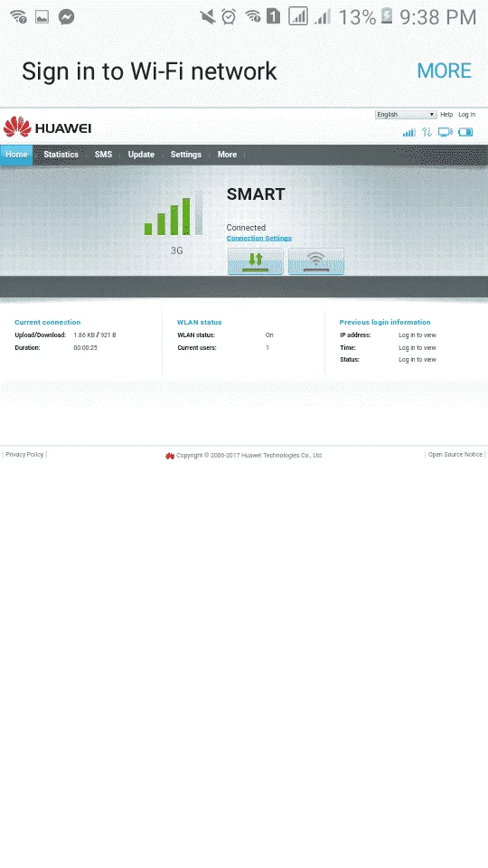Tap the SIM 1 status icon
488x868 pixels.
(273, 16)
